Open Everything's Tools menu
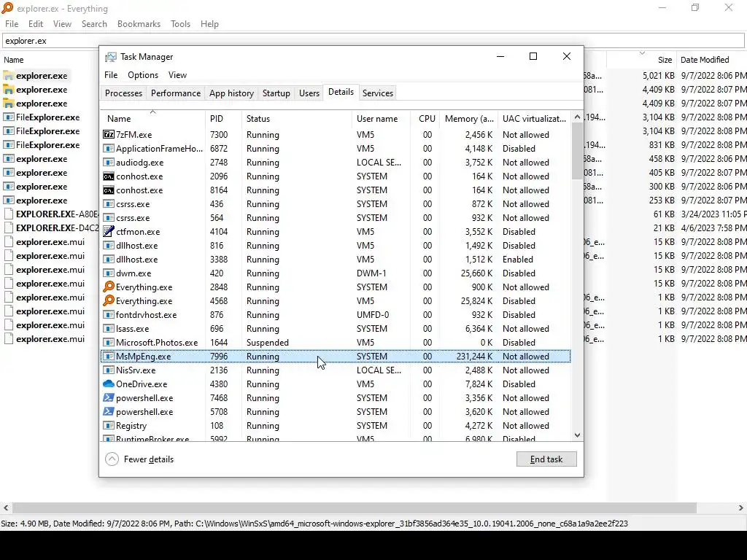Viewport: 747px width, 560px height. pyautogui.click(x=181, y=24)
